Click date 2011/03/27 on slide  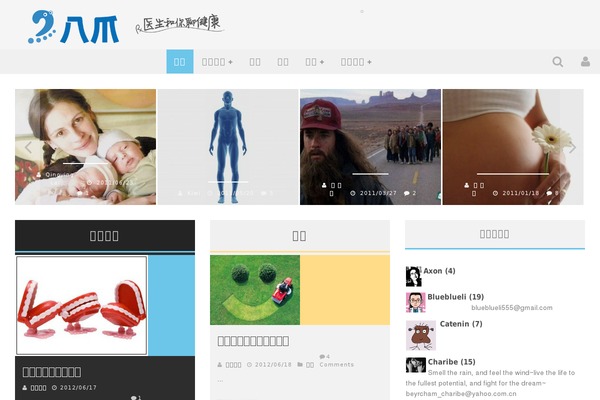point(378,193)
